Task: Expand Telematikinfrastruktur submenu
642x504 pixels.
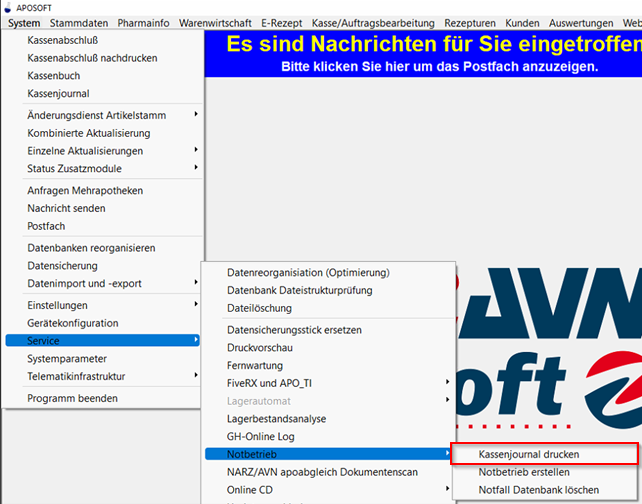Action: point(102,376)
